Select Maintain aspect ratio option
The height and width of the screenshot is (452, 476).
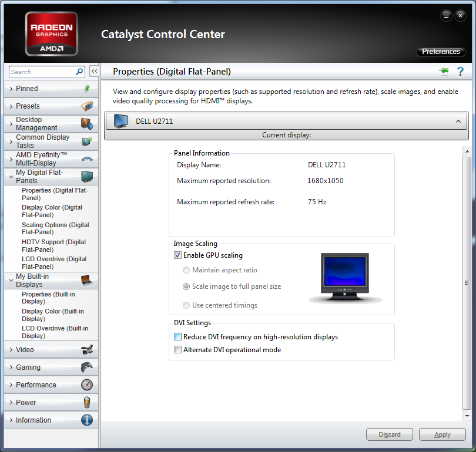coord(186,270)
